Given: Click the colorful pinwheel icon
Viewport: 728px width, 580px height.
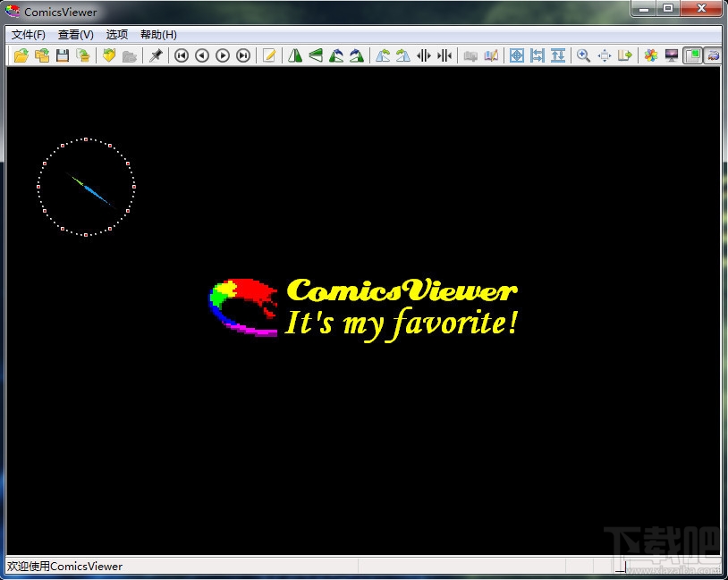Looking at the screenshot, I should 651,55.
